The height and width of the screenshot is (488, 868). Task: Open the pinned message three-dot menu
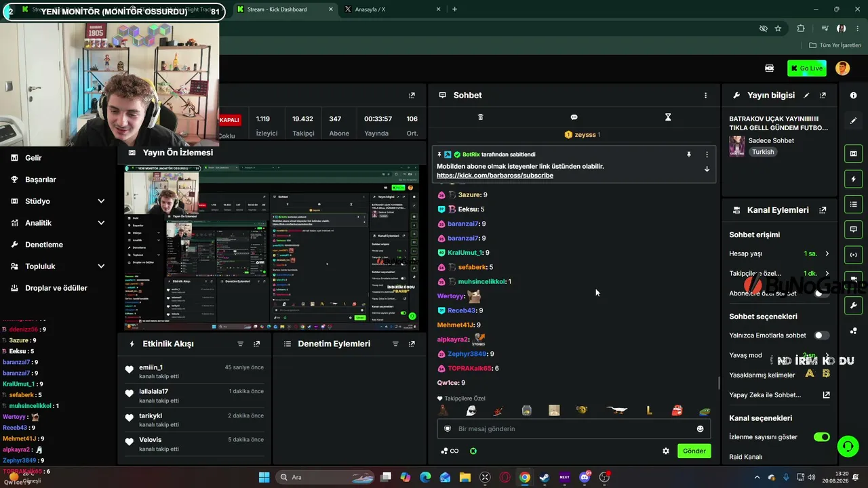[707, 155]
